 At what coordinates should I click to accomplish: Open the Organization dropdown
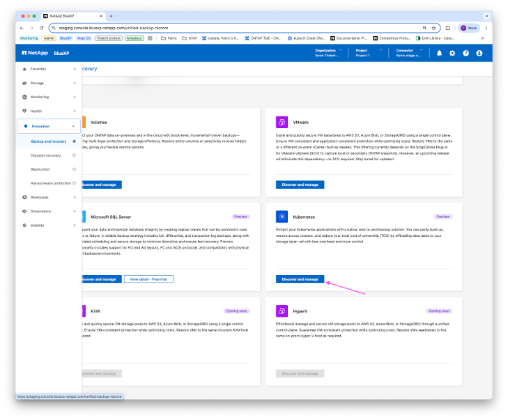[x=328, y=53]
